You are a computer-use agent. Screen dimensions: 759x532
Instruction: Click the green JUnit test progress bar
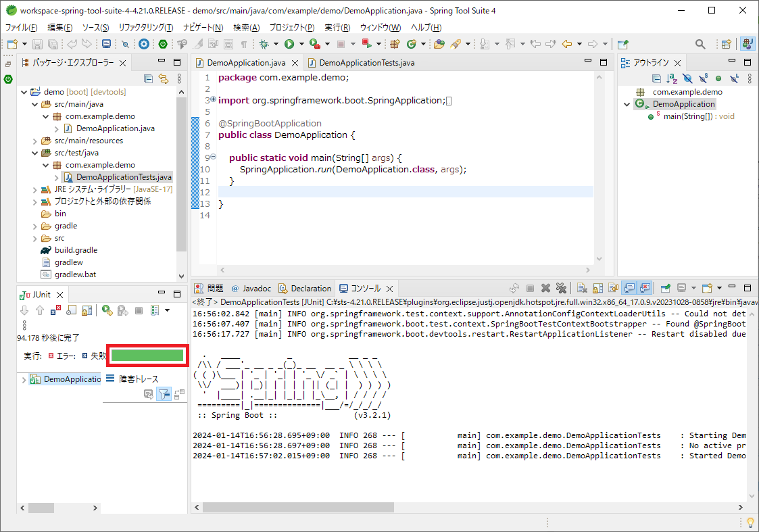pyautogui.click(x=146, y=354)
